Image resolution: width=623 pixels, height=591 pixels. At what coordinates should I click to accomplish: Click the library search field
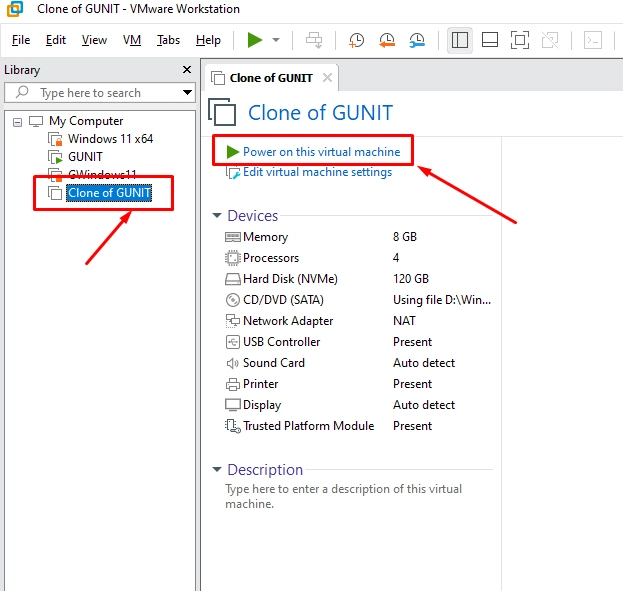pyautogui.click(x=99, y=93)
